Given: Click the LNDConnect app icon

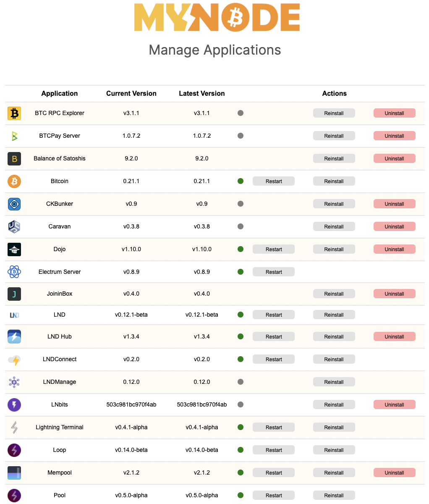Looking at the screenshot, I should pyautogui.click(x=14, y=360).
